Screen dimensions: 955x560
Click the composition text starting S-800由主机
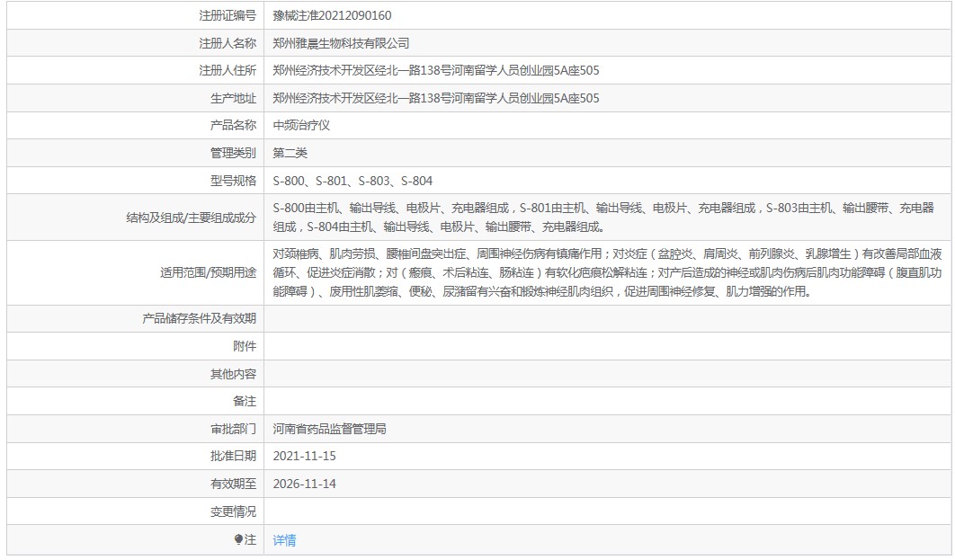(x=603, y=218)
